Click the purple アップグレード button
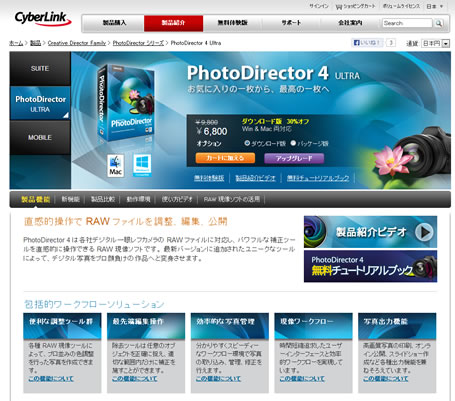The image size is (455, 401). (x=294, y=158)
